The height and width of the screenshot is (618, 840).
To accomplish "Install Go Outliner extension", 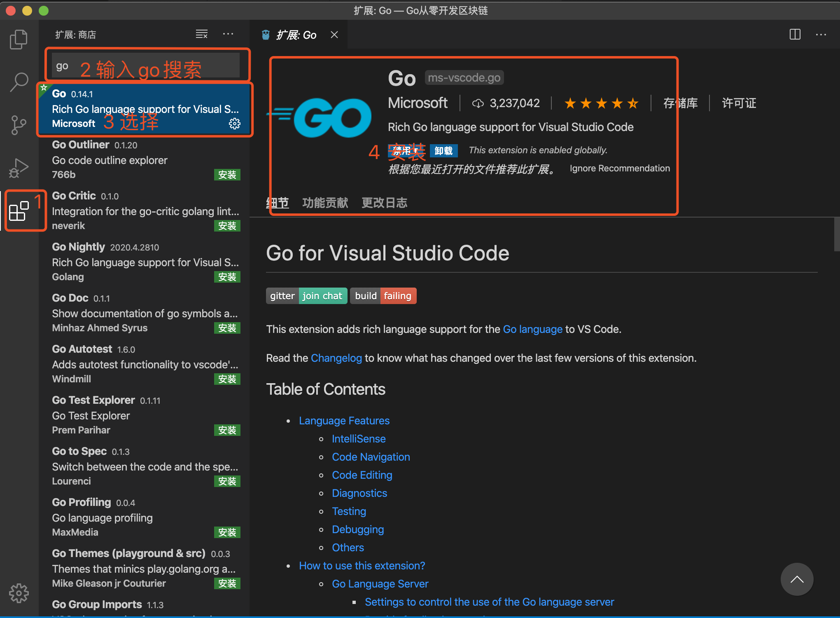I will tap(227, 175).
